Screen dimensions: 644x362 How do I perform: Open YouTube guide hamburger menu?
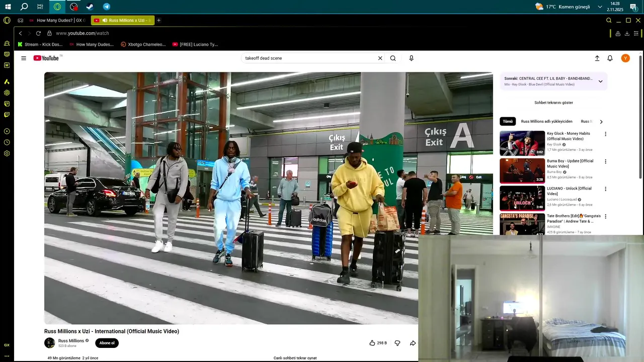(24, 58)
